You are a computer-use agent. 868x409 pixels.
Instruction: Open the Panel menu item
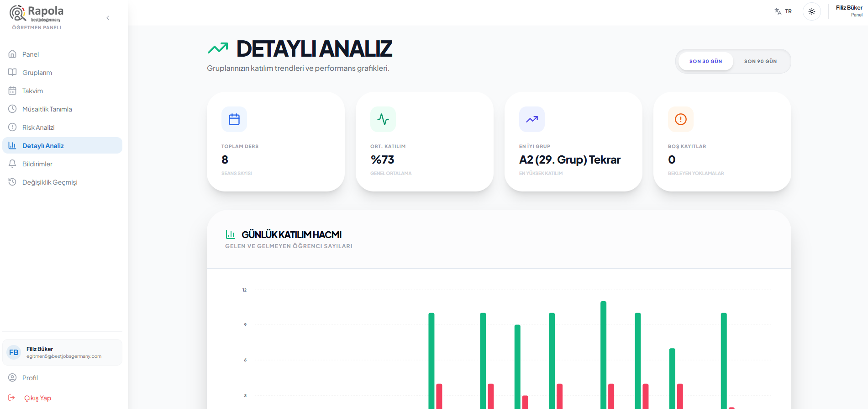pyautogui.click(x=62, y=54)
